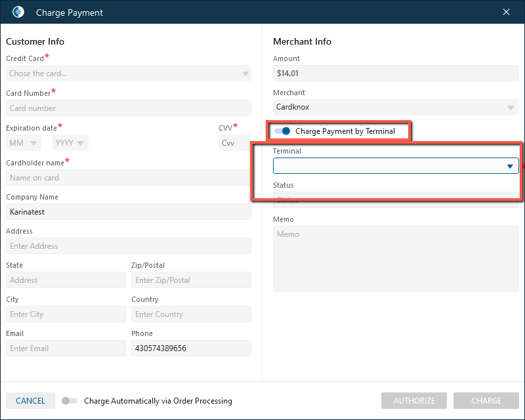
Task: Expand the Terminal dropdown list
Action: (x=510, y=167)
